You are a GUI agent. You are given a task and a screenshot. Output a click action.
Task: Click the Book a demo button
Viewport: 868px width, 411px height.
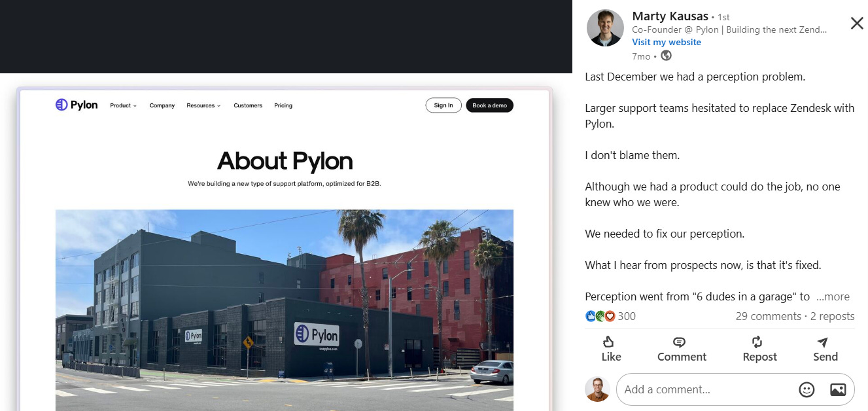point(490,105)
